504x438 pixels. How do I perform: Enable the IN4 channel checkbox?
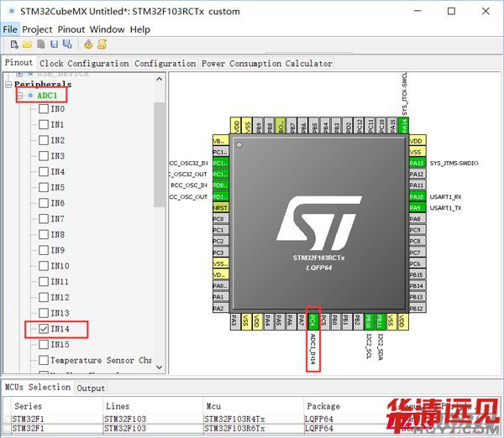(44, 172)
